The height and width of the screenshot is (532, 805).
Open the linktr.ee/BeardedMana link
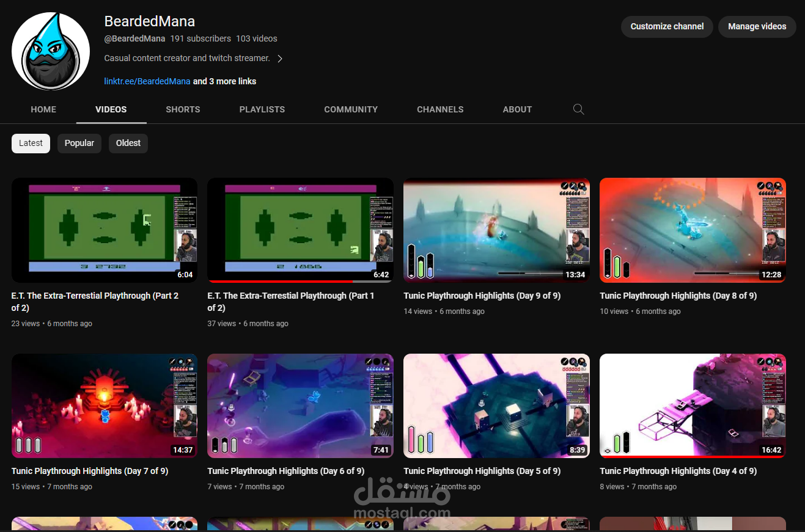[x=147, y=81]
